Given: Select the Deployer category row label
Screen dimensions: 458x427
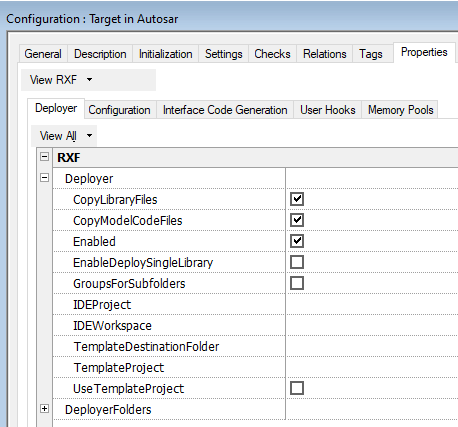Looking at the screenshot, I should click(89, 179).
